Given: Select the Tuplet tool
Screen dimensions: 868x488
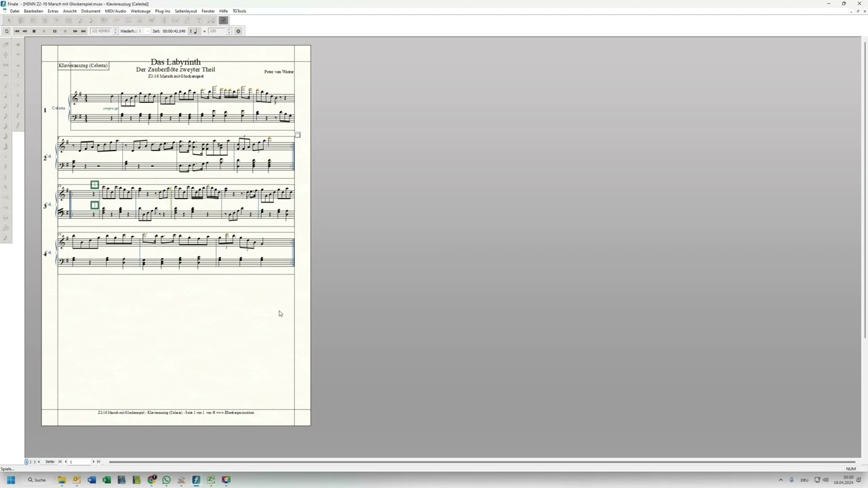Looking at the screenshot, I should coord(116,20).
